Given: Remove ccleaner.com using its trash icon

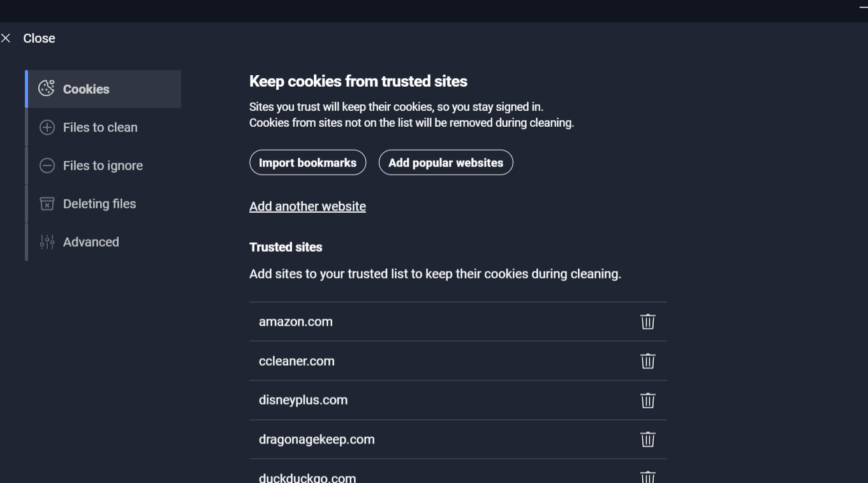Looking at the screenshot, I should 647,361.
